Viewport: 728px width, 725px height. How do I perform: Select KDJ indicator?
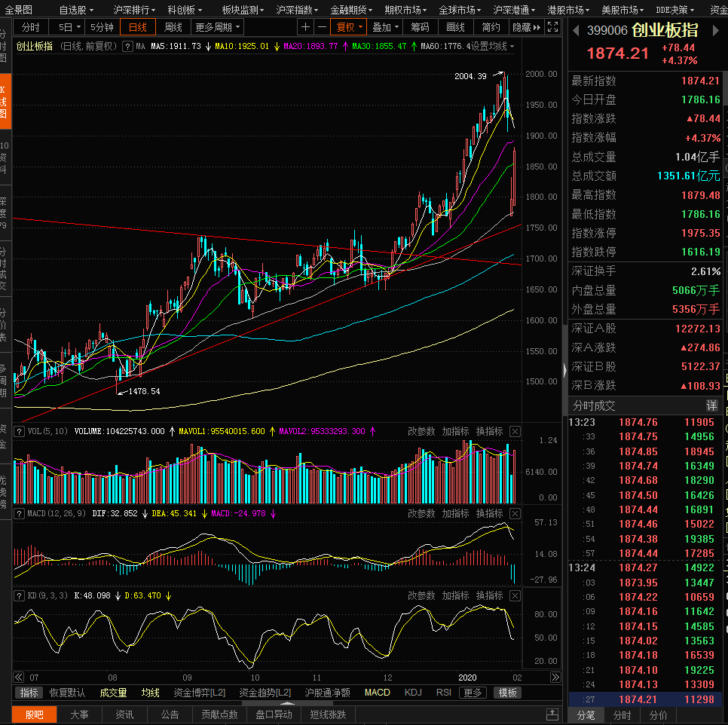[x=413, y=693]
